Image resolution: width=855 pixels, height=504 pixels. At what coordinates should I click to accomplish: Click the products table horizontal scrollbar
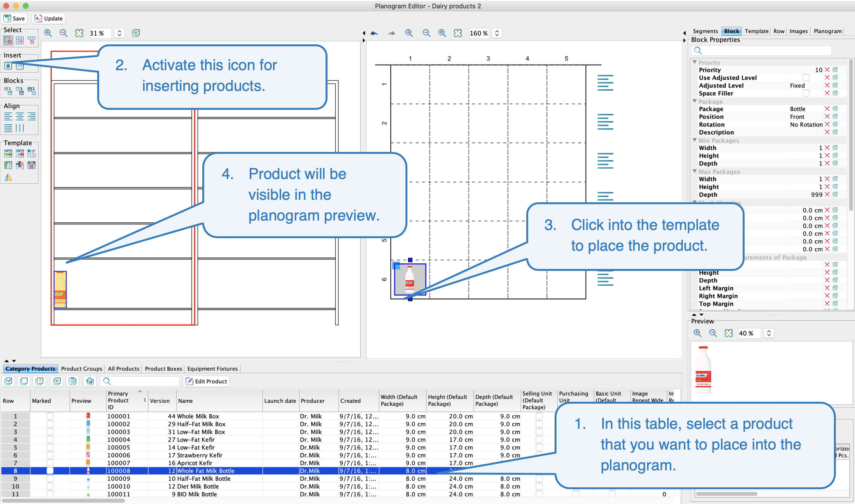coord(63,501)
